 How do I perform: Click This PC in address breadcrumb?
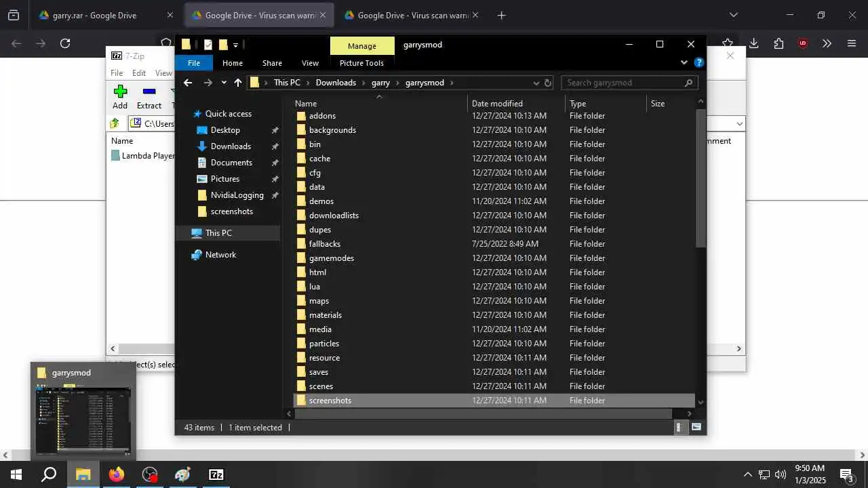tap(287, 83)
